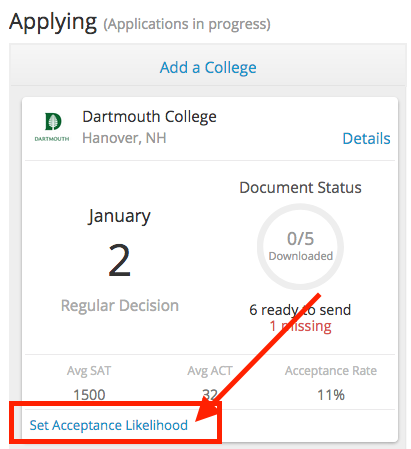Click the Applications in progress subtitle
Screen dimensions: 411x449
pyautogui.click(x=187, y=24)
